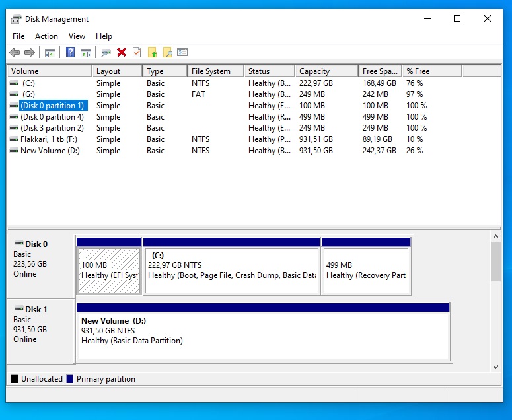512x420 pixels.
Task: Click the Properties icon with red checkmark
Action: pyautogui.click(x=137, y=53)
